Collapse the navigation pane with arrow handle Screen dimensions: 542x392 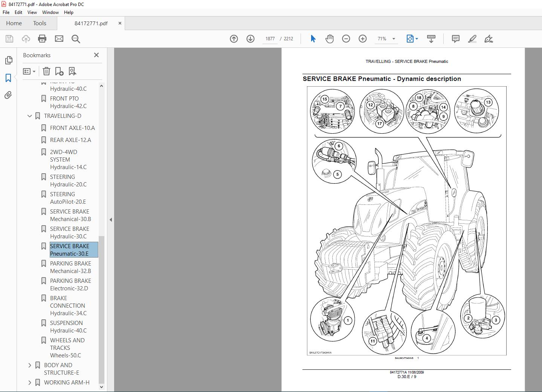click(111, 220)
